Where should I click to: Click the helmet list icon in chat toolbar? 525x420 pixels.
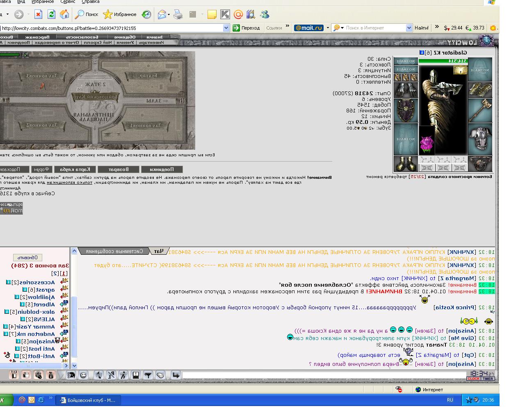(x=71, y=375)
